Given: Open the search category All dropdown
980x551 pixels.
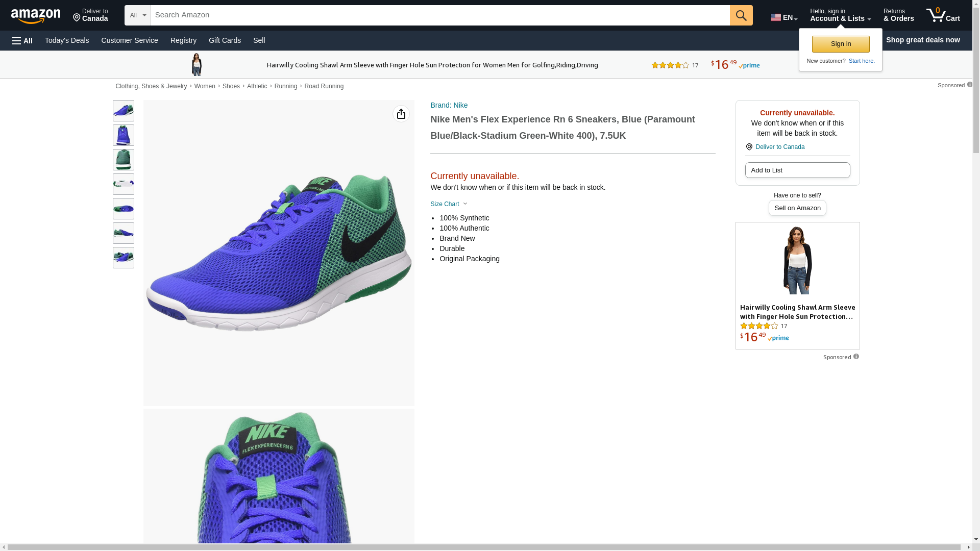Looking at the screenshot, I should click(137, 15).
